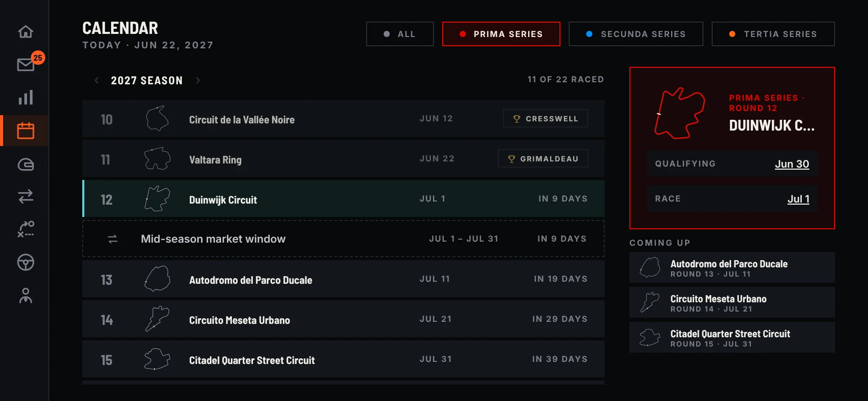Open the strategy route sidebar icon
Image resolution: width=868 pixels, height=401 pixels.
26,229
